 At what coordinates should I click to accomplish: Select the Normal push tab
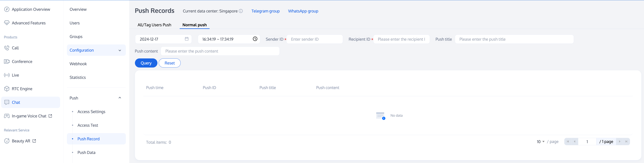pos(194,25)
